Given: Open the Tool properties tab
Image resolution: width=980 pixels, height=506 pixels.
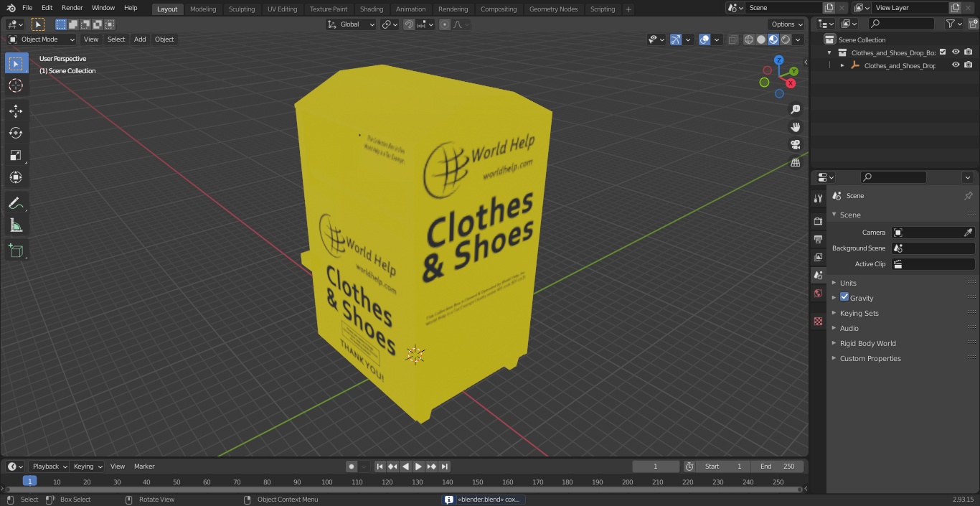Looking at the screenshot, I should coord(818,198).
